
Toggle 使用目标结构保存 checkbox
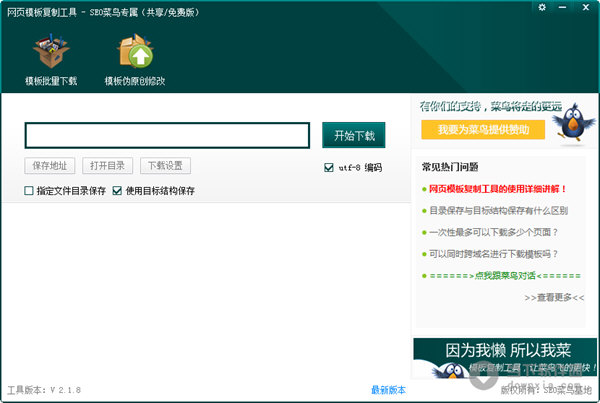click(117, 191)
